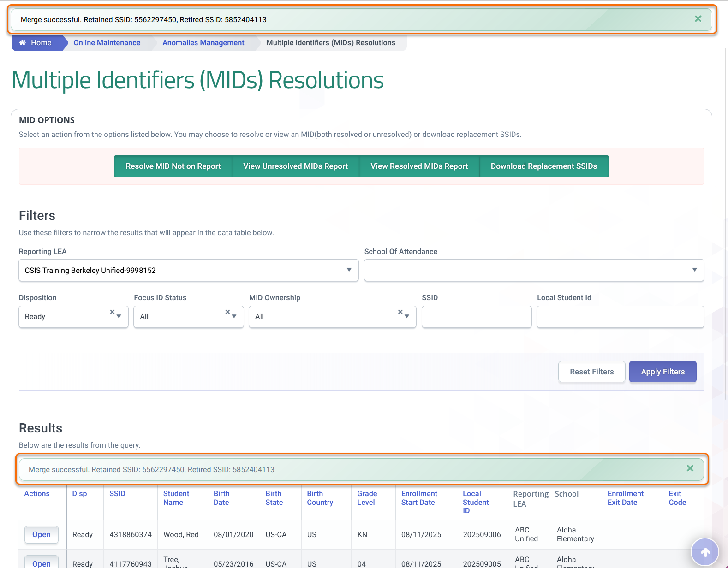This screenshot has height=568, width=728.
Task: Sort by Birth State column
Action: point(274,498)
